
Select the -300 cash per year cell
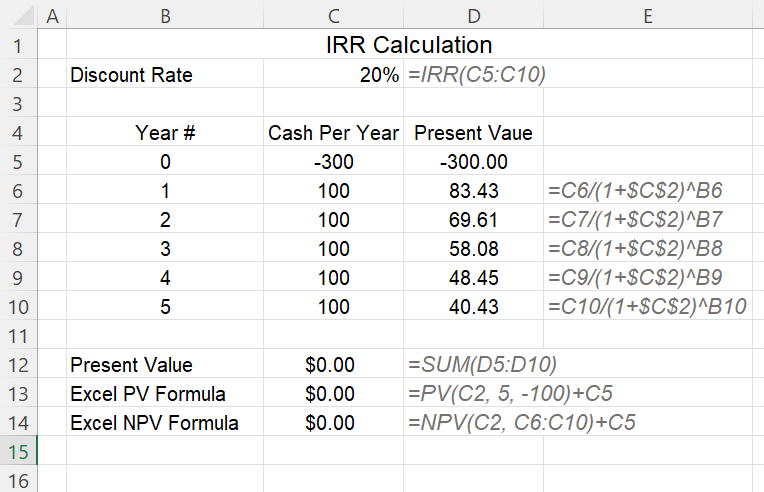(x=334, y=161)
